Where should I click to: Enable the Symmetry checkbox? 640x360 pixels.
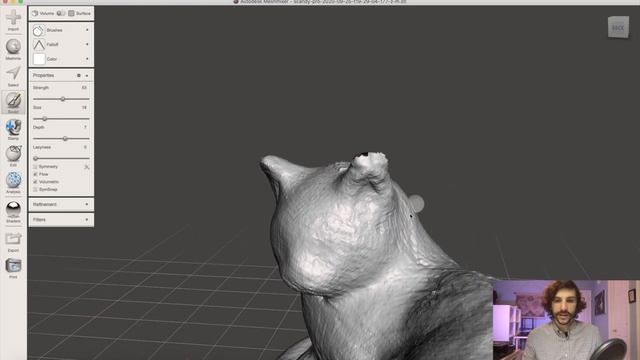[x=35, y=167]
